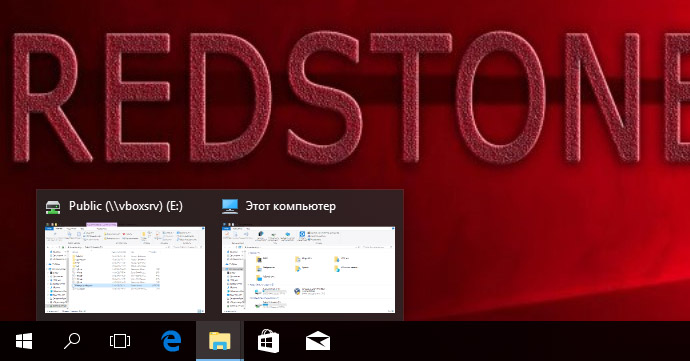Open the Mail app from taskbar
The height and width of the screenshot is (361, 690).
click(x=318, y=342)
